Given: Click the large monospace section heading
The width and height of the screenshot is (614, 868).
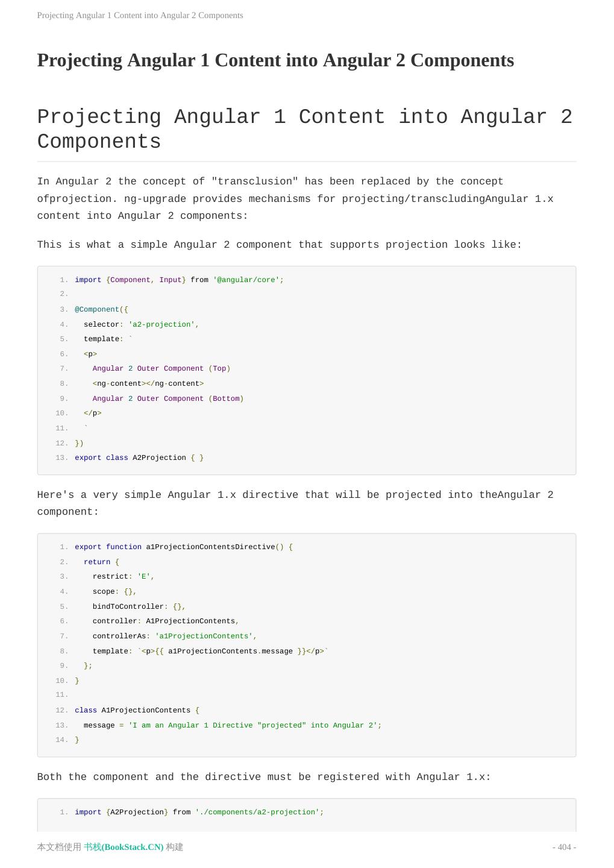Looking at the screenshot, I should coord(304,129).
